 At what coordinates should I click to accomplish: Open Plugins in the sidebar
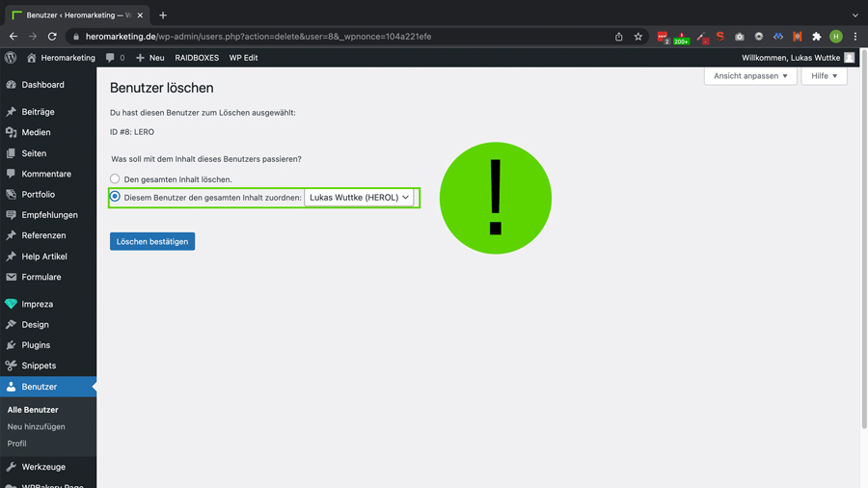click(48, 344)
